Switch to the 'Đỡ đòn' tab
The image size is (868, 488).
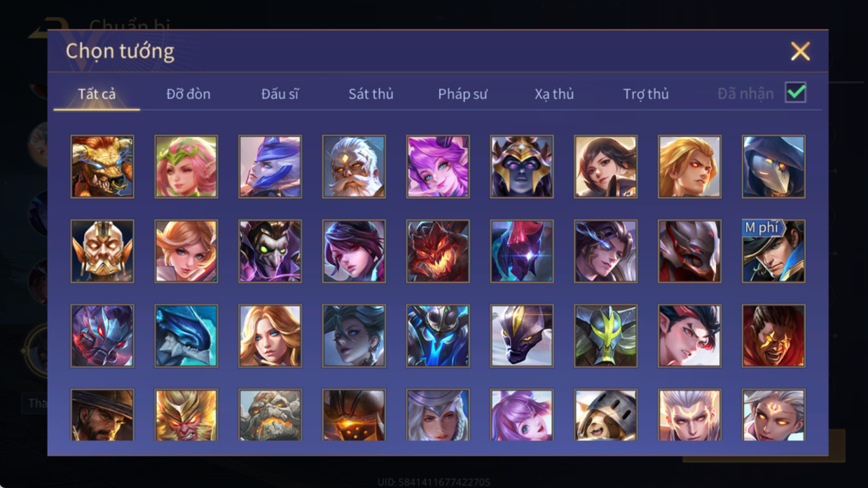pyautogui.click(x=188, y=94)
